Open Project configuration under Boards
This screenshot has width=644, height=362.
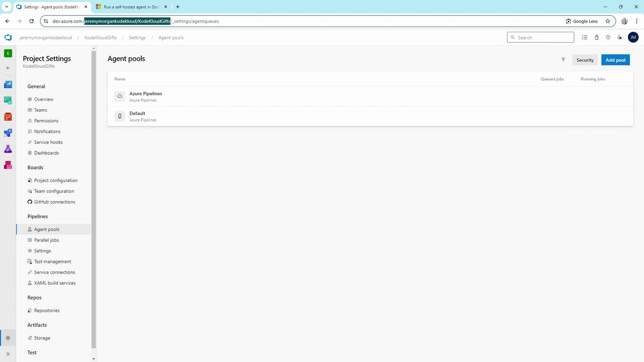[x=55, y=180]
